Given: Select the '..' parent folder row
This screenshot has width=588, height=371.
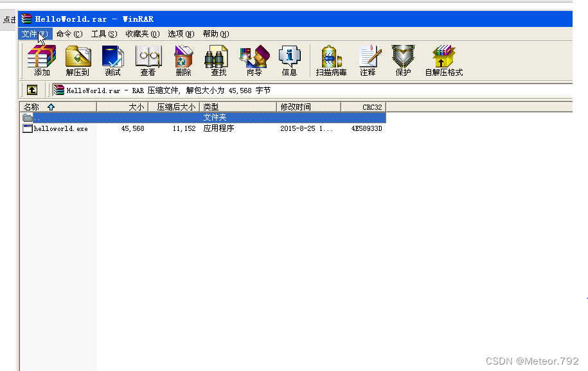Looking at the screenshot, I should click(203, 117).
